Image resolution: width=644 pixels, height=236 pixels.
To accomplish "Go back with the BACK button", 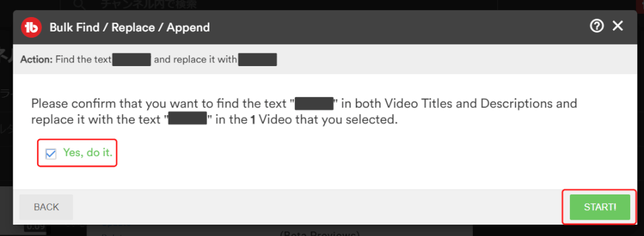I will (x=47, y=207).
